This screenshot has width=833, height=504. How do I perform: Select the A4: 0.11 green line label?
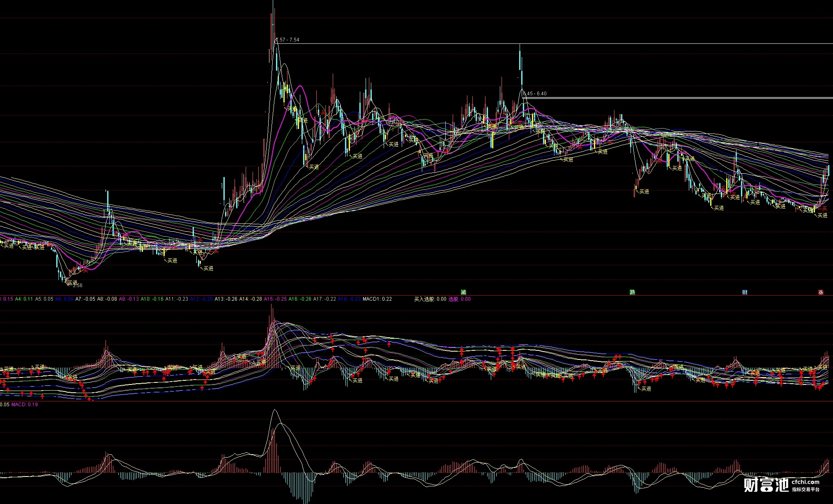click(24, 299)
